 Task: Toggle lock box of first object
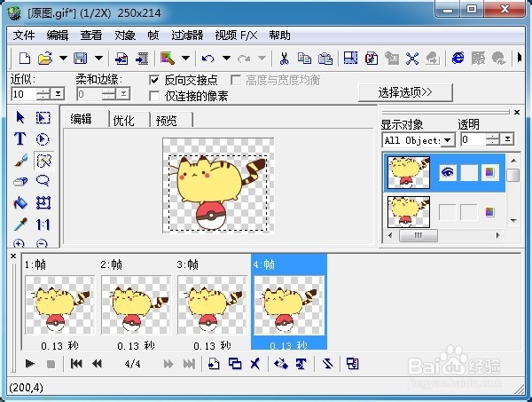[469, 172]
